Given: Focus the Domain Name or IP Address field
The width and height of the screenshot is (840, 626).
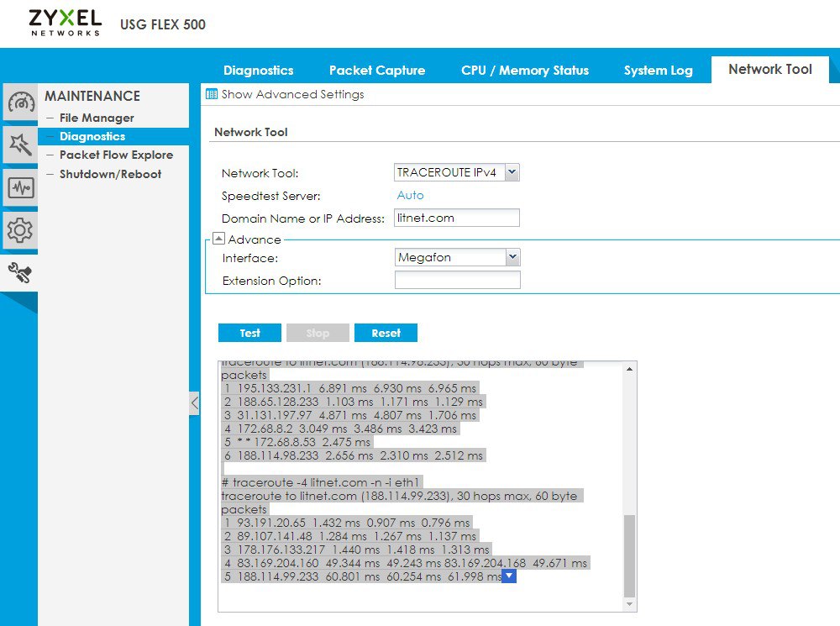Looking at the screenshot, I should pos(456,218).
